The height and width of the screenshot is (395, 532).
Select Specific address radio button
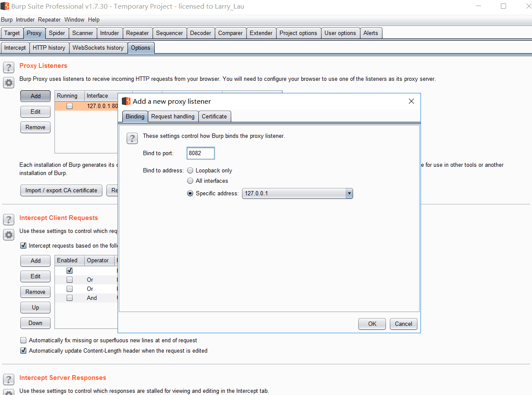190,193
